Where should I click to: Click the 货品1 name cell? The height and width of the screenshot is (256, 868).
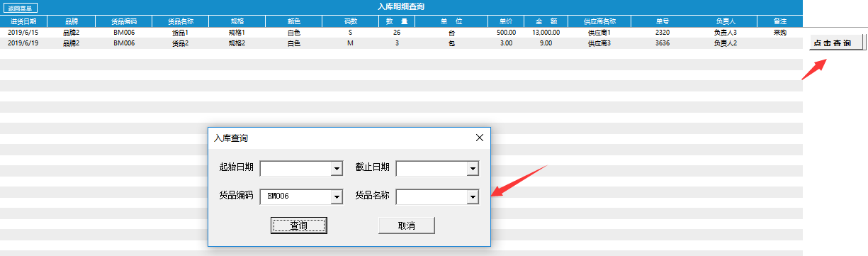180,33
